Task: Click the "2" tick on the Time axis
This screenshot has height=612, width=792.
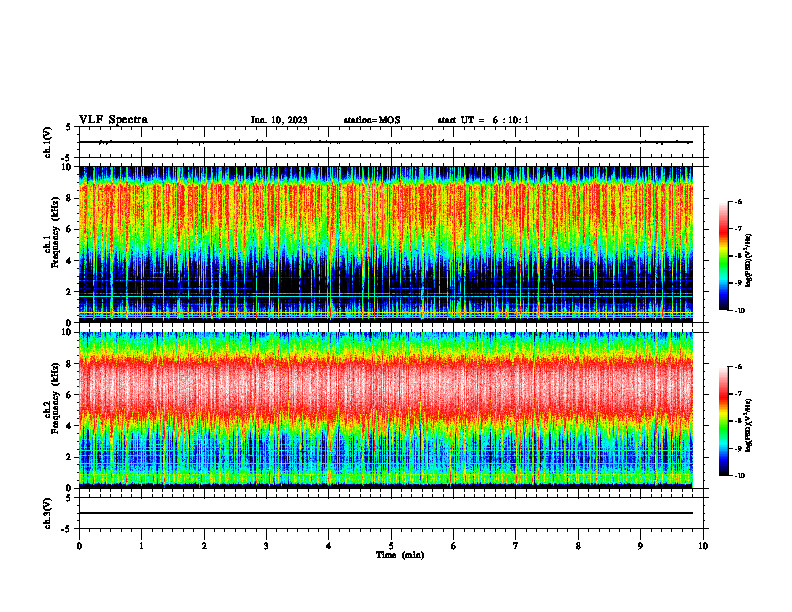Action: (x=204, y=546)
